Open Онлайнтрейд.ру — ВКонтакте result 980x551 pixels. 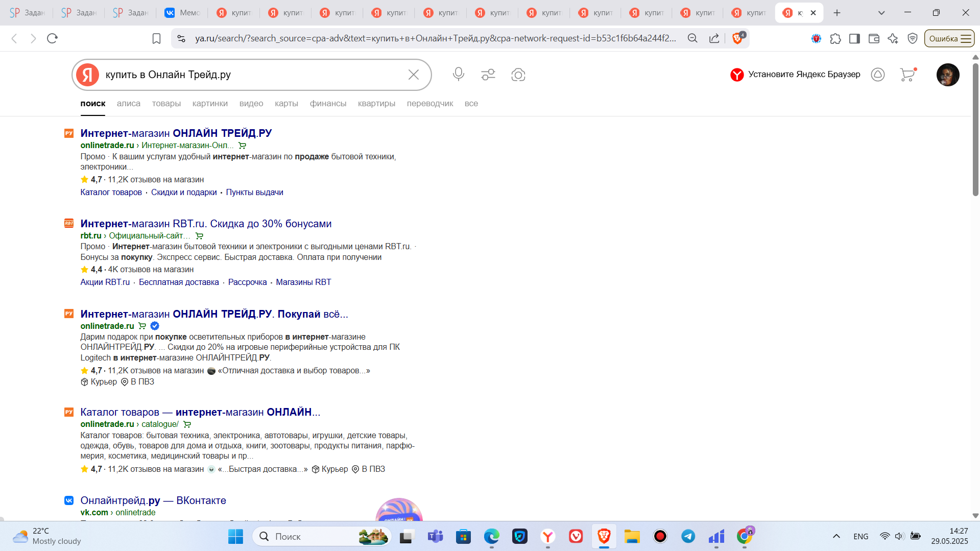tap(153, 500)
